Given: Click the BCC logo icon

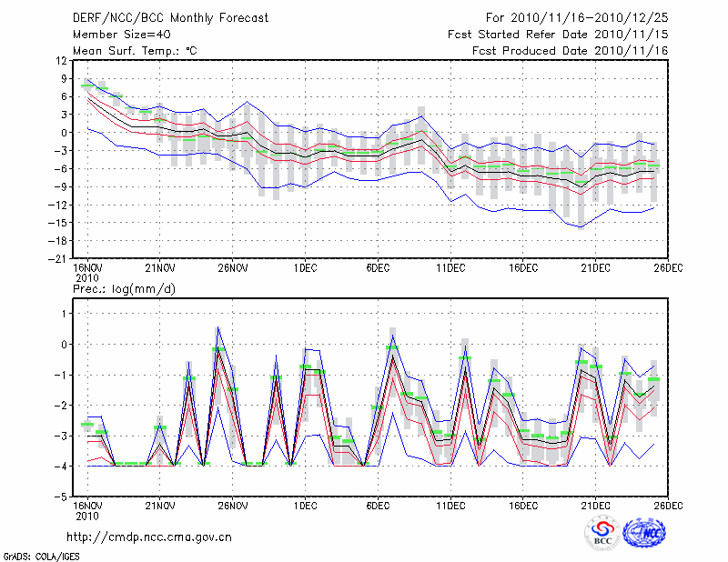Looking at the screenshot, I should coord(602,533).
